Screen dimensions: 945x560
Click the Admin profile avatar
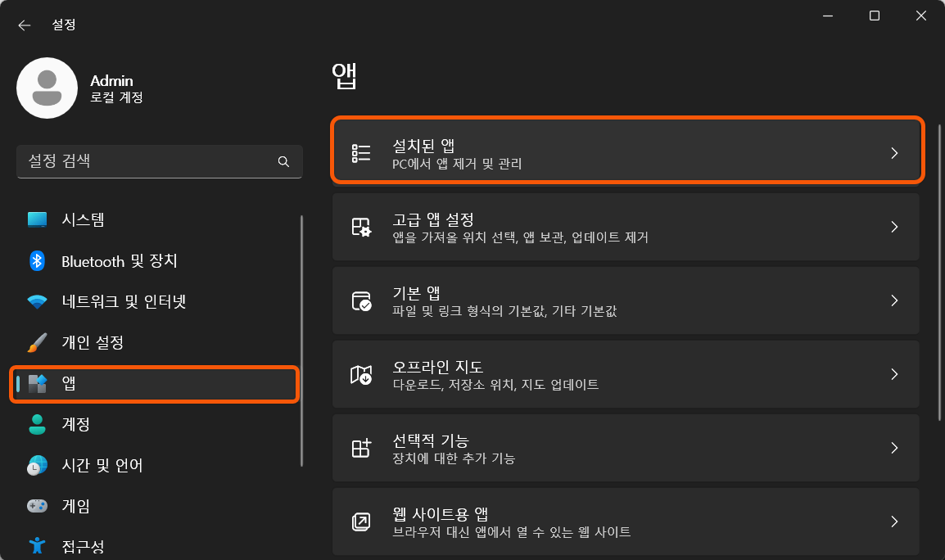click(x=47, y=88)
